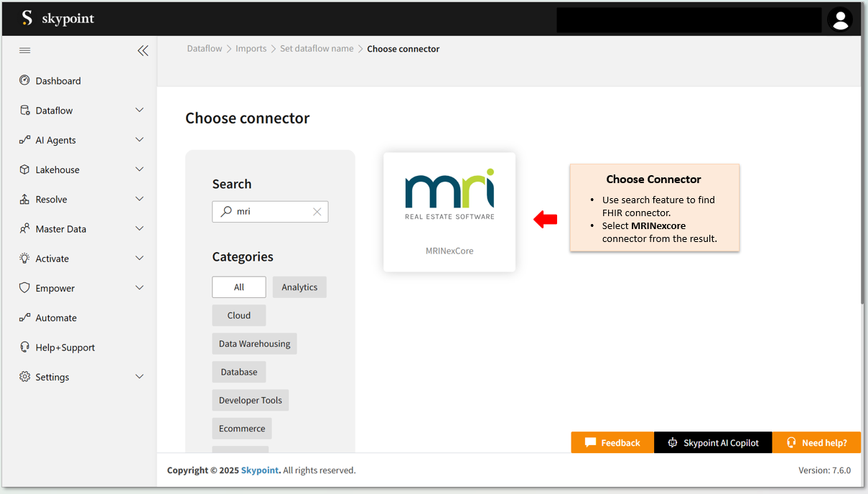Click the connector search input field

273,212
